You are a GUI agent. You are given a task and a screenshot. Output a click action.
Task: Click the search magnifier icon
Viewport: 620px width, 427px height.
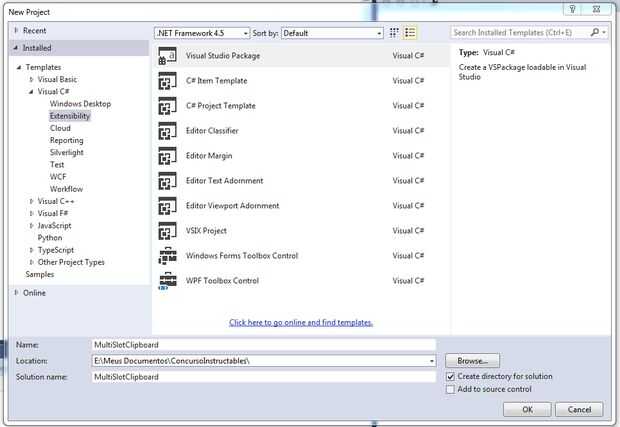coord(594,32)
